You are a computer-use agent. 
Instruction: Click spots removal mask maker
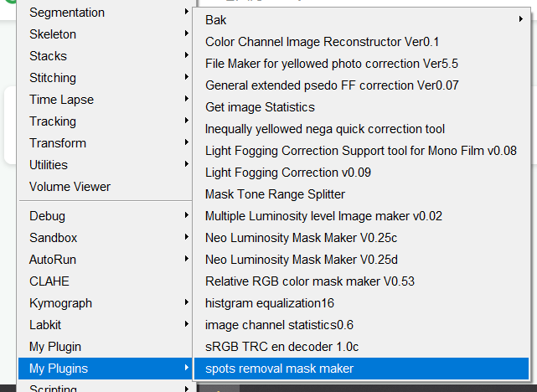click(280, 369)
